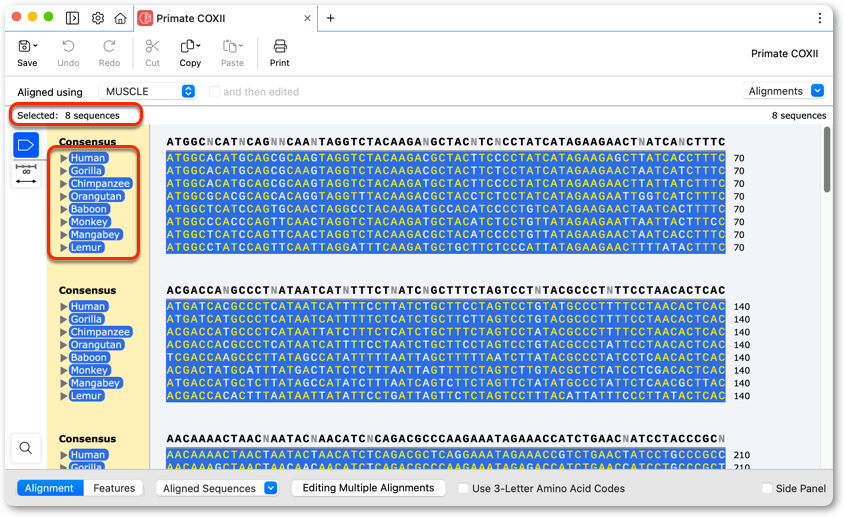Open the three-dot overflow menu
Image resolution: width=844 pixels, height=517 pixels.
pyautogui.click(x=819, y=18)
